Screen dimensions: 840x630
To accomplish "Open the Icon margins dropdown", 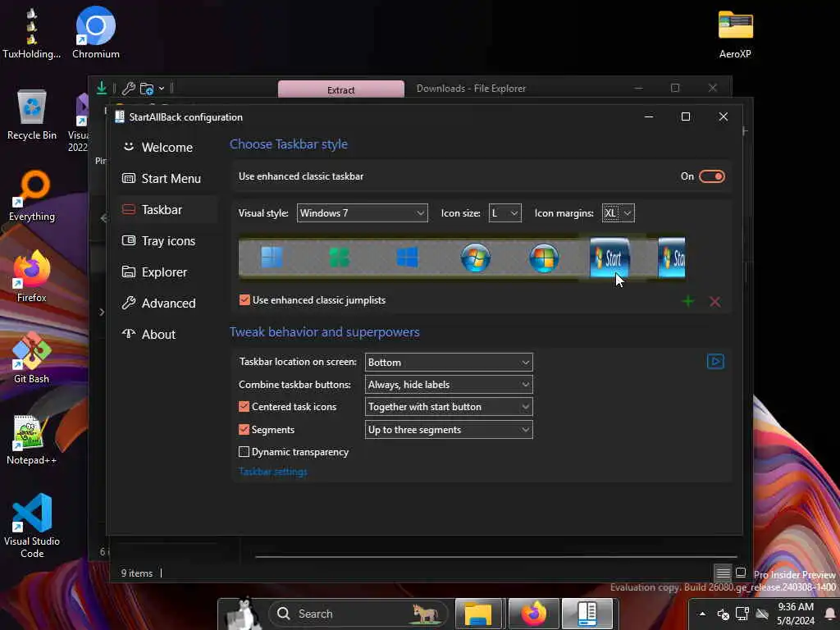I will pyautogui.click(x=619, y=213).
